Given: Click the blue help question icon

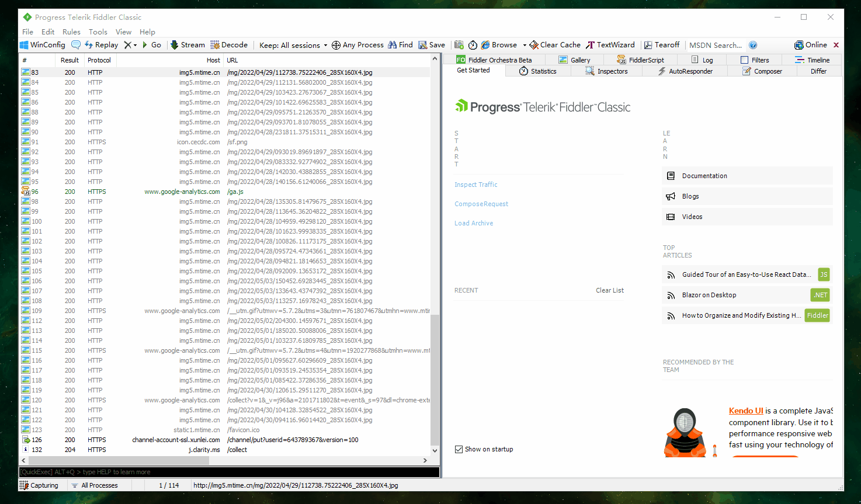Looking at the screenshot, I should pos(753,45).
